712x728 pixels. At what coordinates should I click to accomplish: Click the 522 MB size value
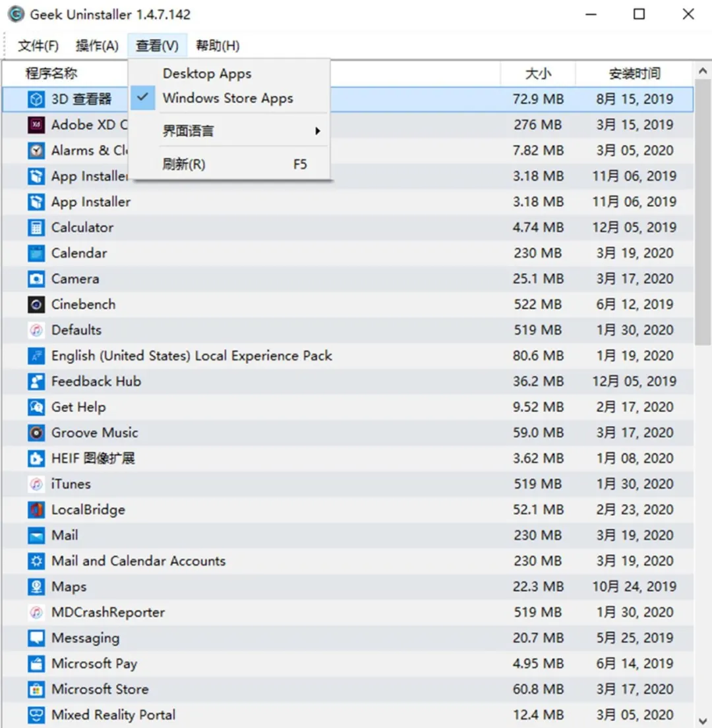[538, 304]
